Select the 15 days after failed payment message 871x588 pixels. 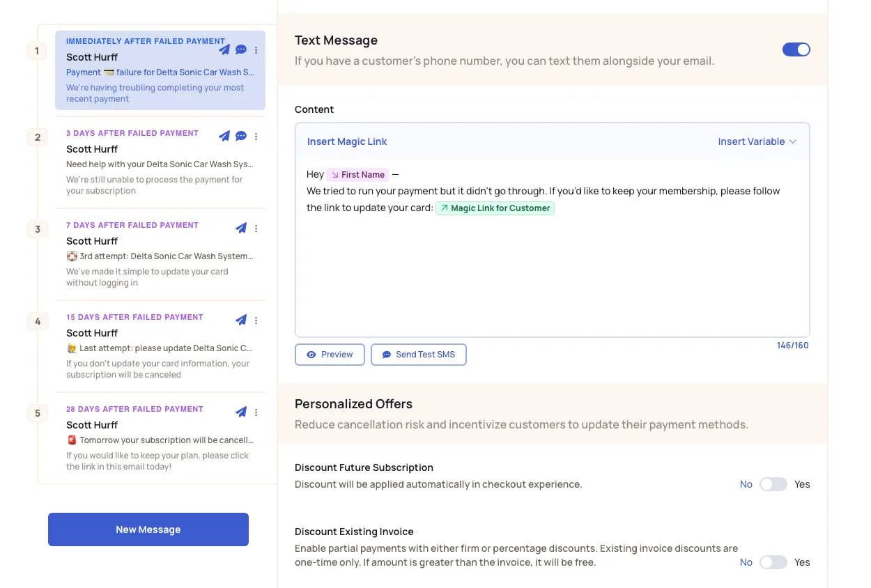point(153,346)
